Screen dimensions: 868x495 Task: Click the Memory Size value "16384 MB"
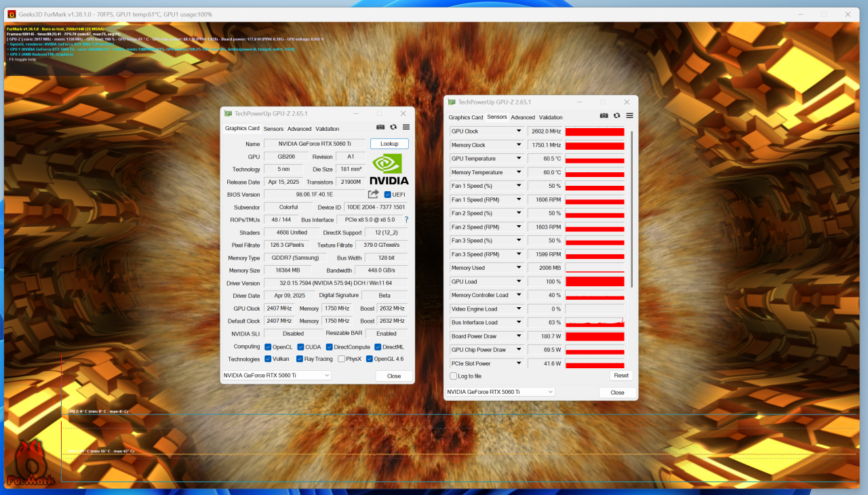[x=288, y=271]
